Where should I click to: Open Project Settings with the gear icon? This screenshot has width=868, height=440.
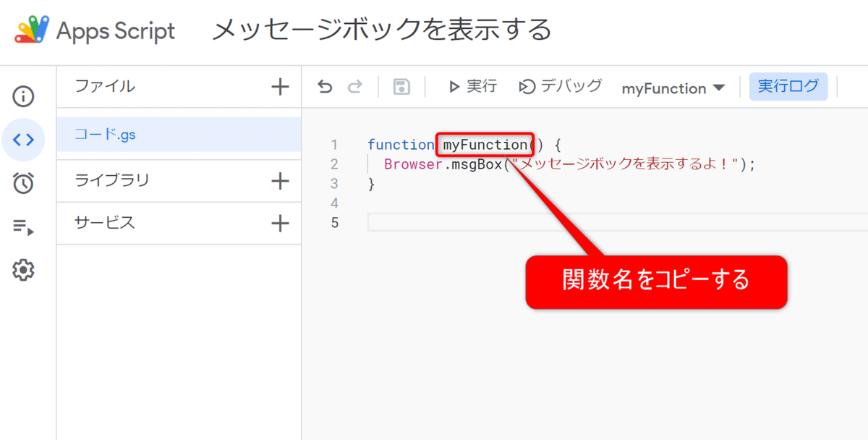(x=24, y=269)
